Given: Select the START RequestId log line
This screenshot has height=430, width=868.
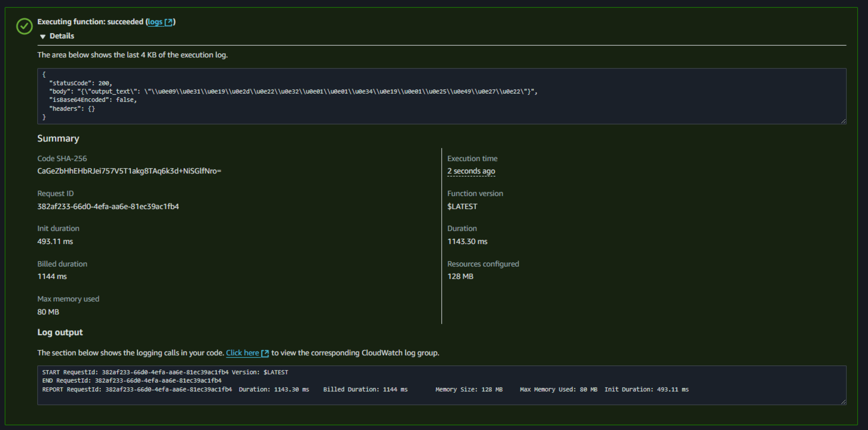Looking at the screenshot, I should click(x=165, y=372).
